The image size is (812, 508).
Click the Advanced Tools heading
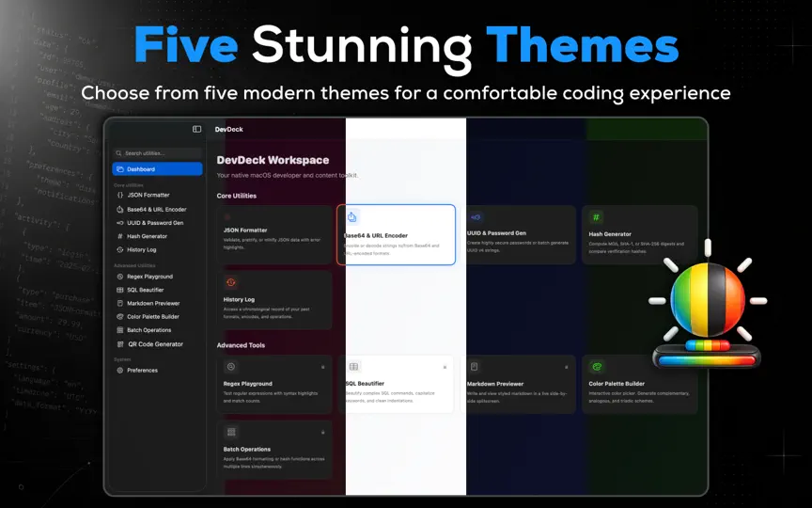[x=241, y=345]
